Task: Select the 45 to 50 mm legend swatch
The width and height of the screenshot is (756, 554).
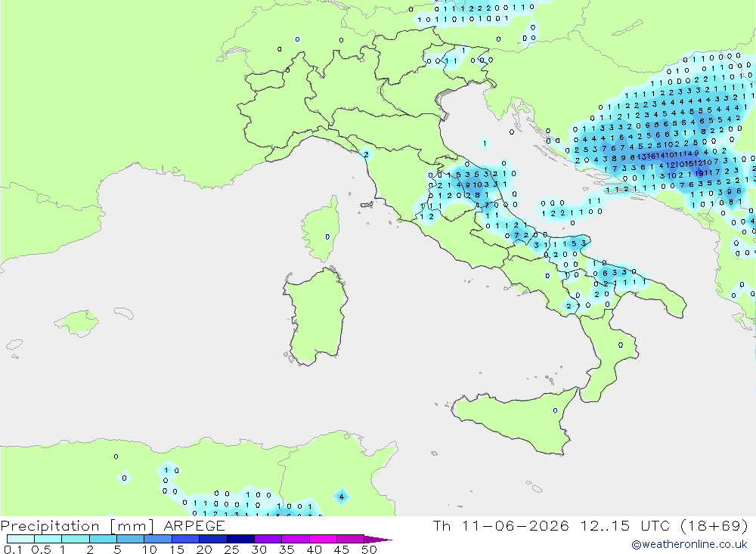Action: pos(351,539)
